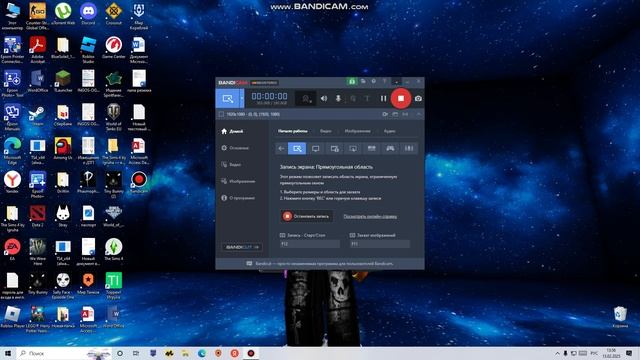The width and height of the screenshot is (640, 360).
Task: Open the Видео sidebar section
Action: (231, 164)
